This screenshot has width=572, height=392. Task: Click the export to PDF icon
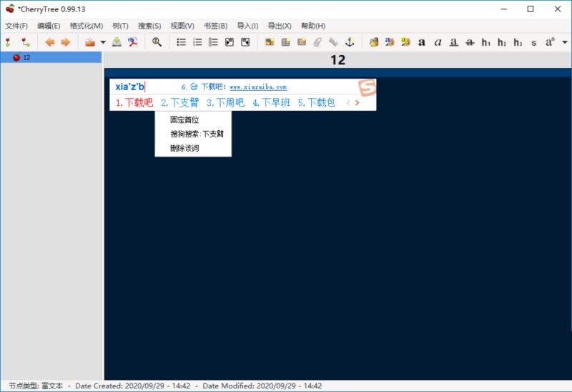[132, 42]
